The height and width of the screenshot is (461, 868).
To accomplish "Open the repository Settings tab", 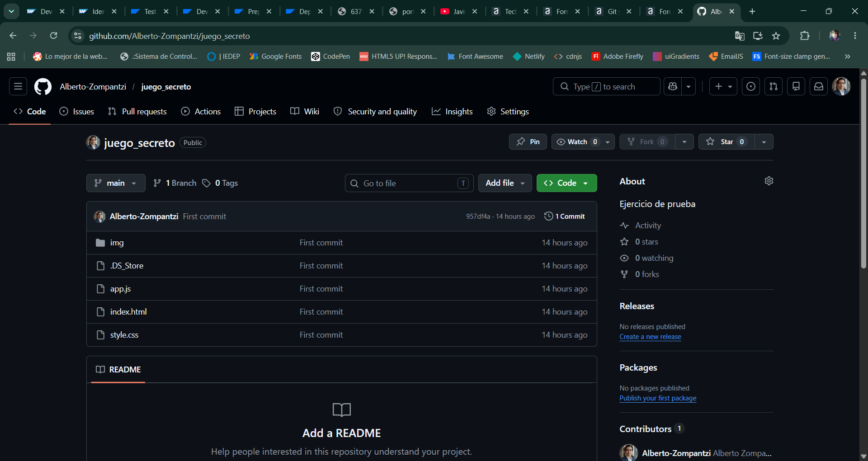I will [508, 112].
